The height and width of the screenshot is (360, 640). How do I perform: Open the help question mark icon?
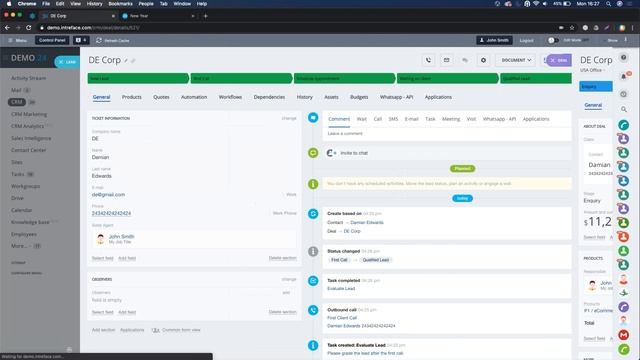pos(624,58)
